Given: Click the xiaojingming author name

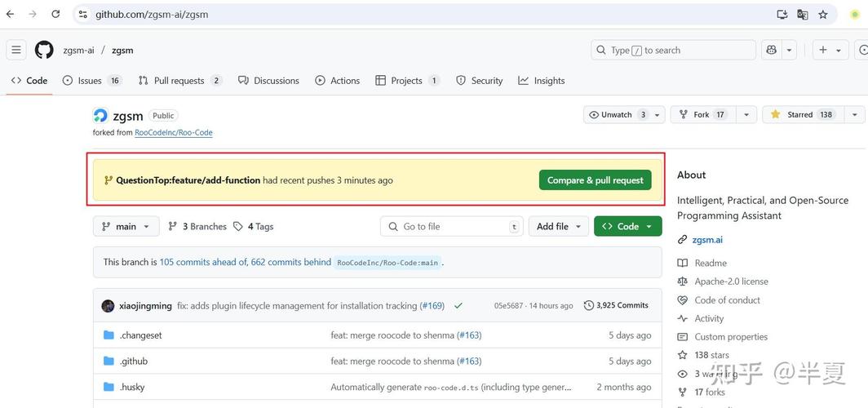Looking at the screenshot, I should [x=145, y=305].
